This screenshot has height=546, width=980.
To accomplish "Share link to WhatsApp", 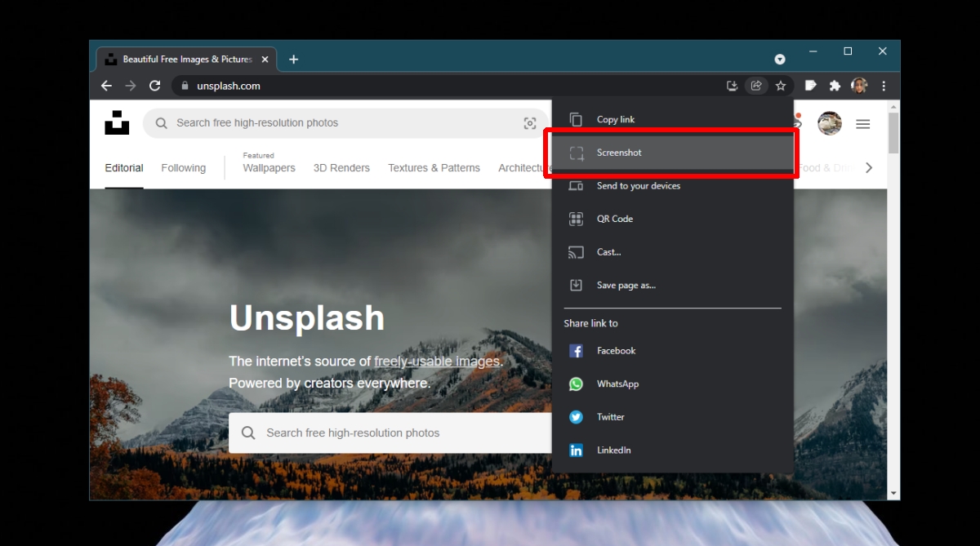I will click(673, 384).
